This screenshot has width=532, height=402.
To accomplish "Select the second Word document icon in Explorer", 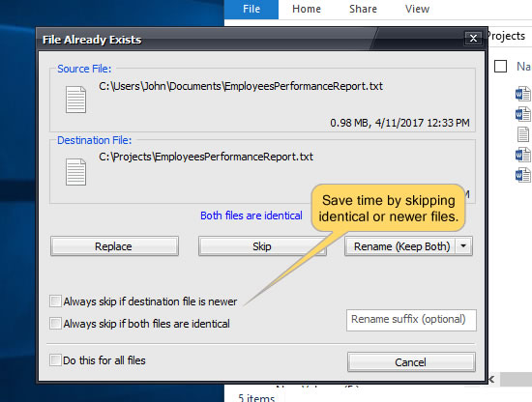I will tap(523, 114).
